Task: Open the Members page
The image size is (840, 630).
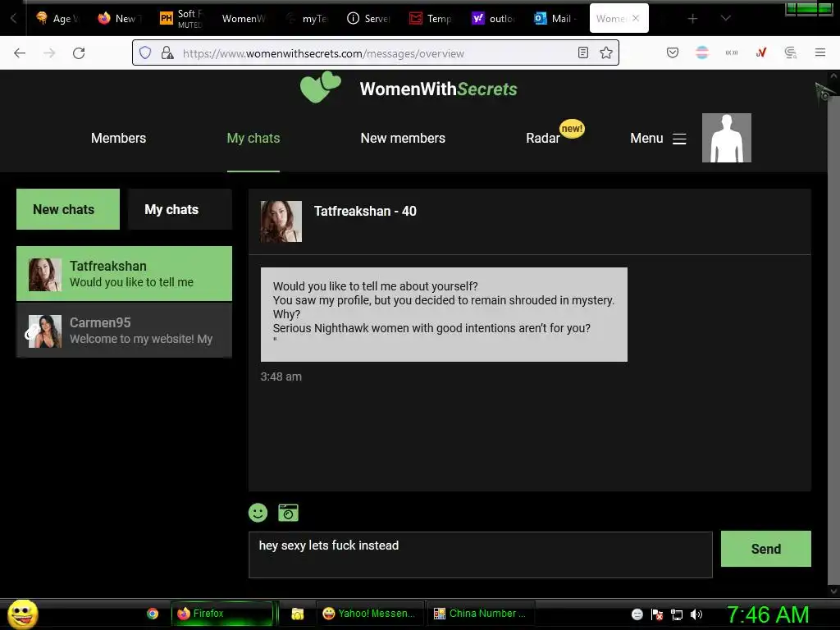Action: coord(118,138)
